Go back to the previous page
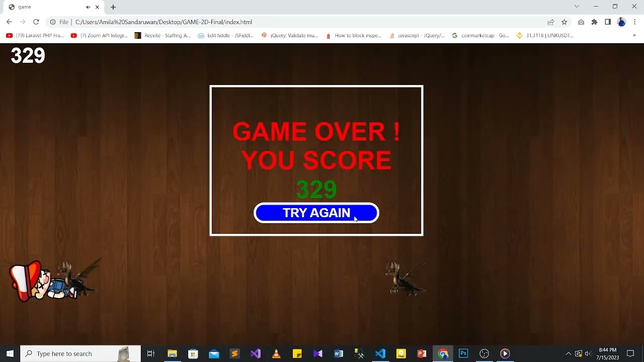 (9, 22)
